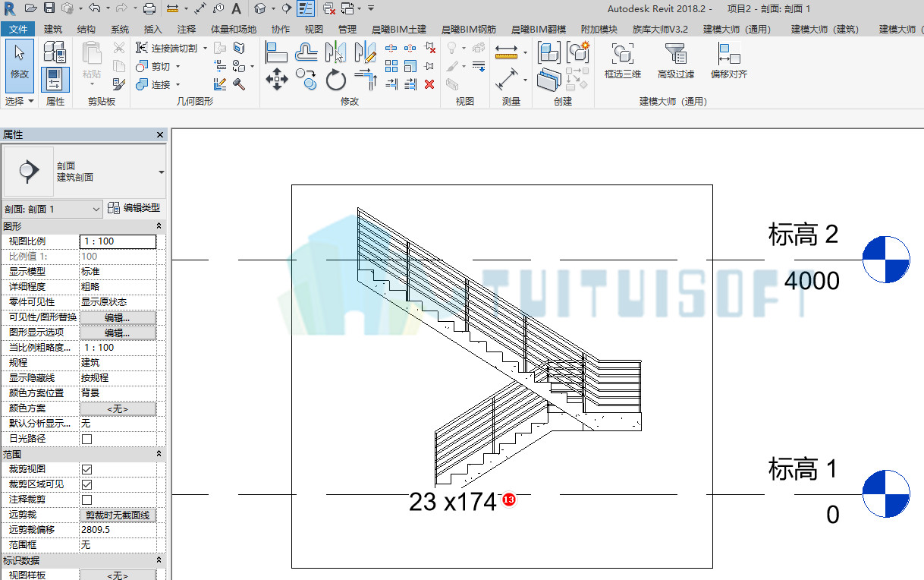Click the 视图比例 1 : 100 field
The image size is (924, 580).
point(118,241)
